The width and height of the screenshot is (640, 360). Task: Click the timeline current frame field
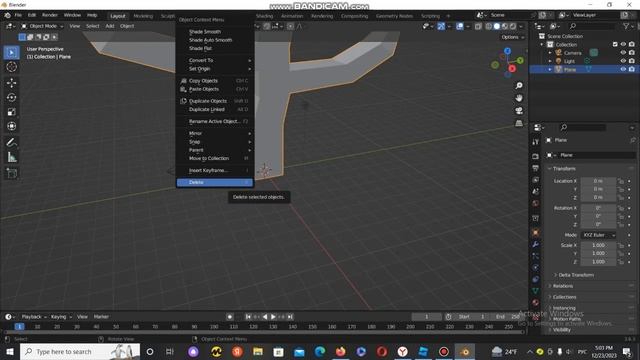426,317
